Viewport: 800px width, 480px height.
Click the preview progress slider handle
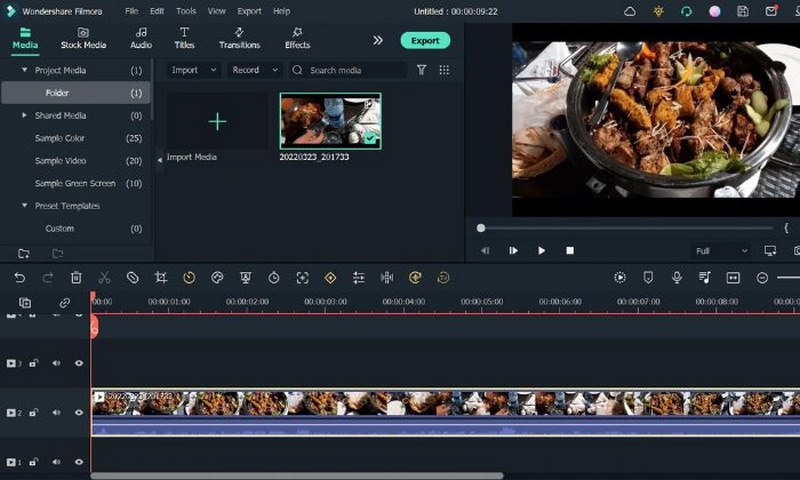[x=481, y=228]
